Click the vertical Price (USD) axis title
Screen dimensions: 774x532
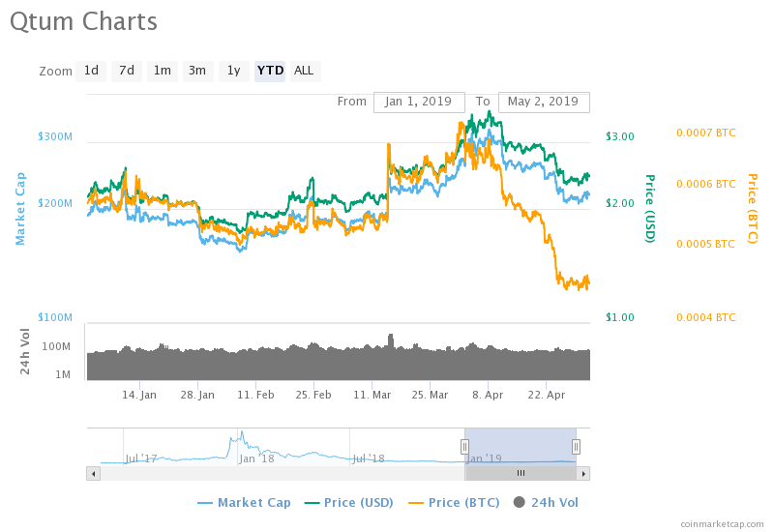point(650,209)
